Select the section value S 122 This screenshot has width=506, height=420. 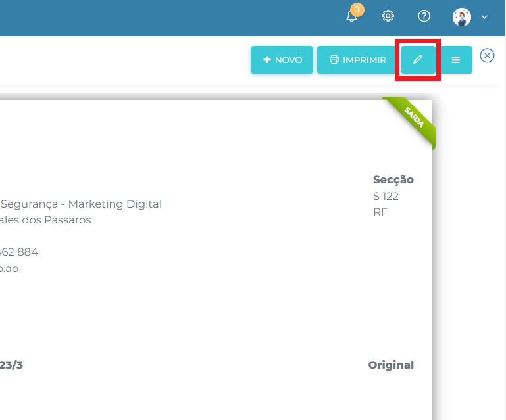(x=386, y=196)
